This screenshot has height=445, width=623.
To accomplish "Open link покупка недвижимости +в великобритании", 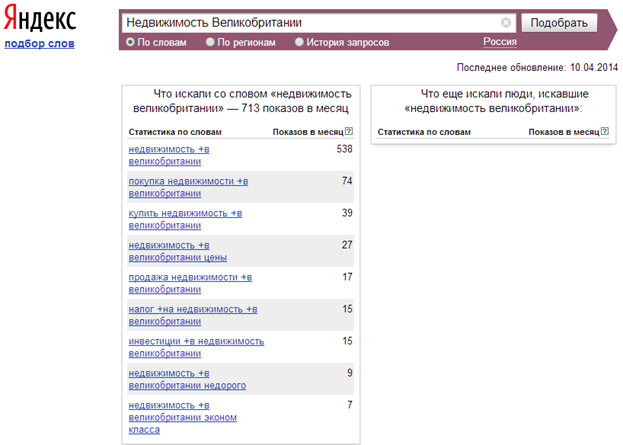I will click(188, 187).
